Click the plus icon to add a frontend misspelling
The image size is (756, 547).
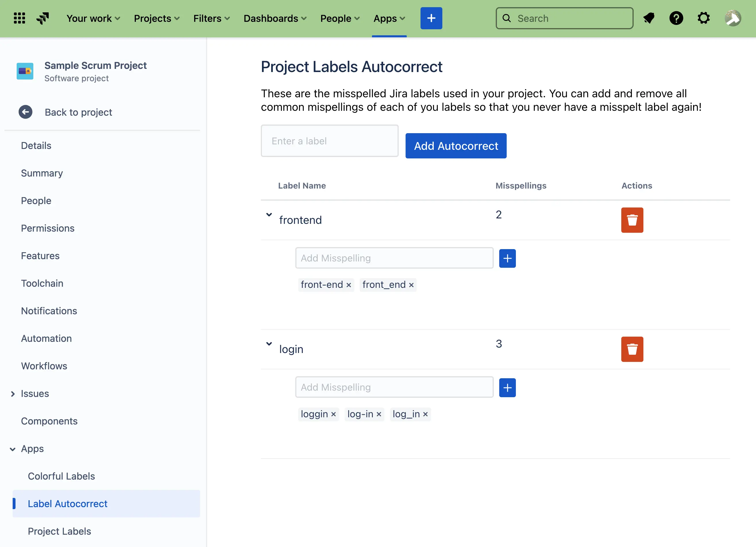[x=507, y=258]
